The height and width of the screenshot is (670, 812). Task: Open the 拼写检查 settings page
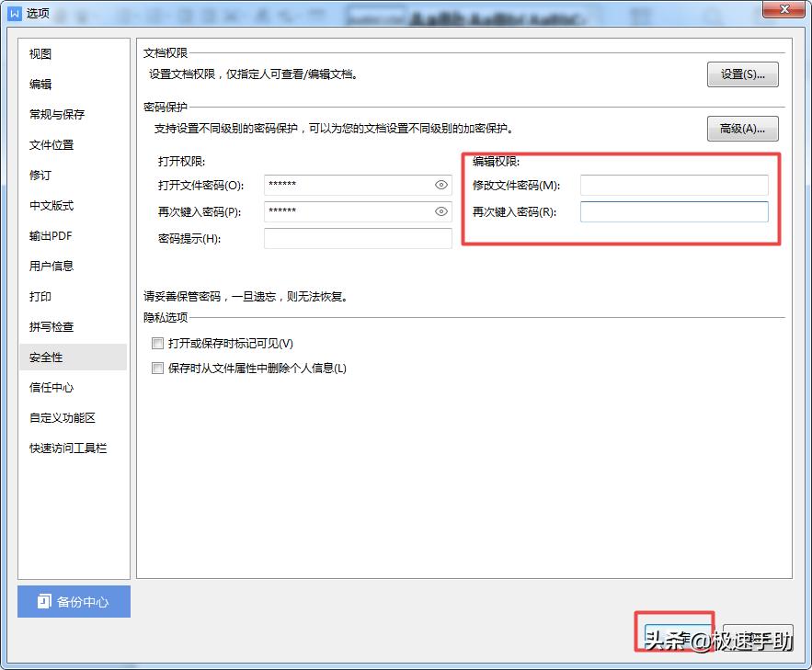click(x=51, y=326)
